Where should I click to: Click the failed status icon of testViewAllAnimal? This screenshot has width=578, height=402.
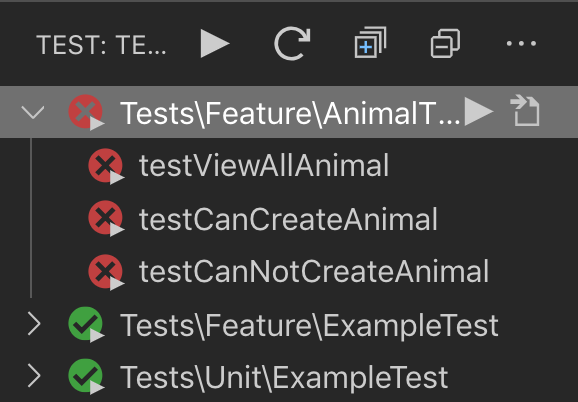click(106, 166)
